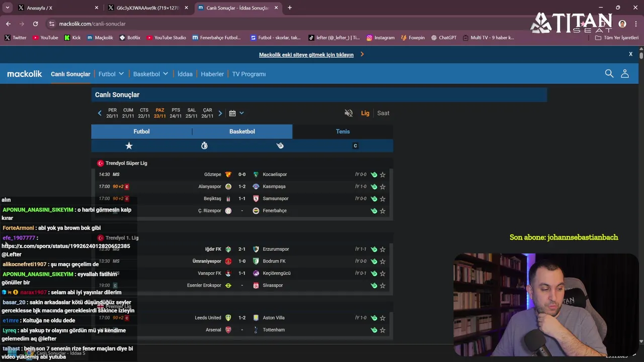Open the Trendyol Süper Lig header

(126, 163)
